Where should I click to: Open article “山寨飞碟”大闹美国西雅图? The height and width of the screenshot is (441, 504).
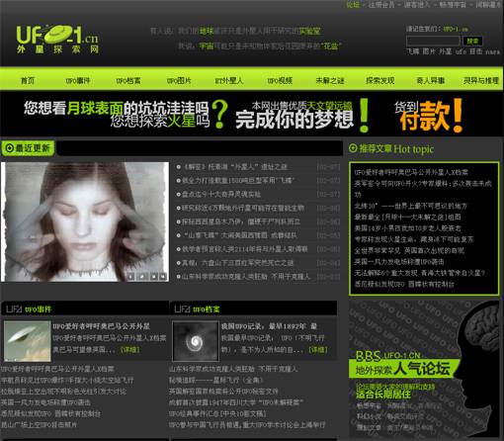[239, 235]
